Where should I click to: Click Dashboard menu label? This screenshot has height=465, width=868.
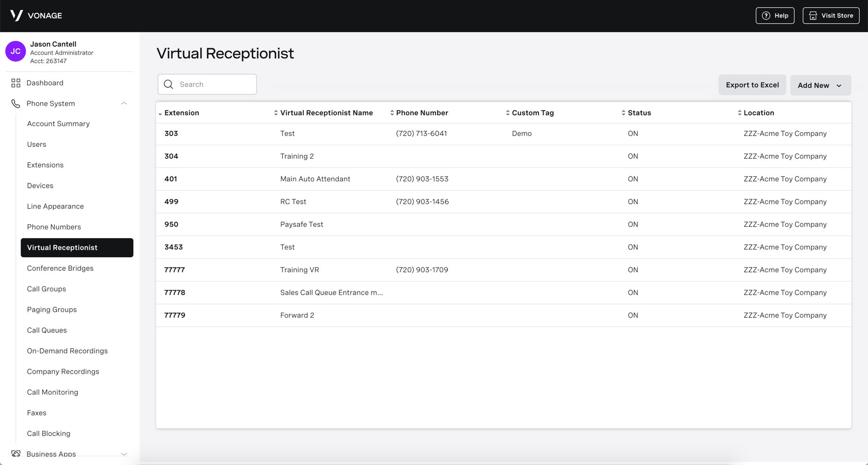[x=45, y=83]
